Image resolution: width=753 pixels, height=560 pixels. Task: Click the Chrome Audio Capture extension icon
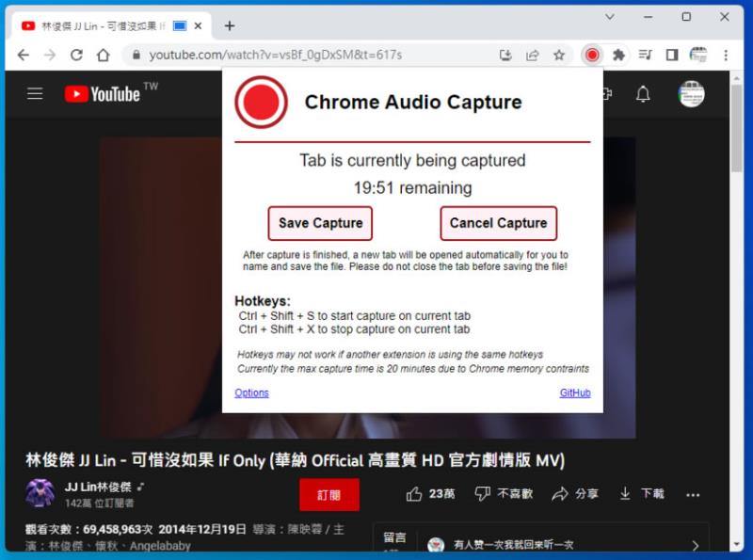(x=592, y=55)
